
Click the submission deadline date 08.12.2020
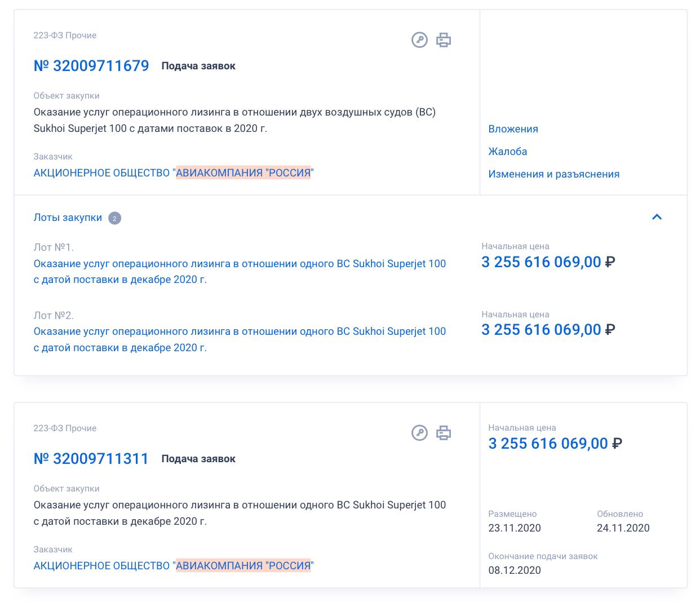(x=515, y=570)
